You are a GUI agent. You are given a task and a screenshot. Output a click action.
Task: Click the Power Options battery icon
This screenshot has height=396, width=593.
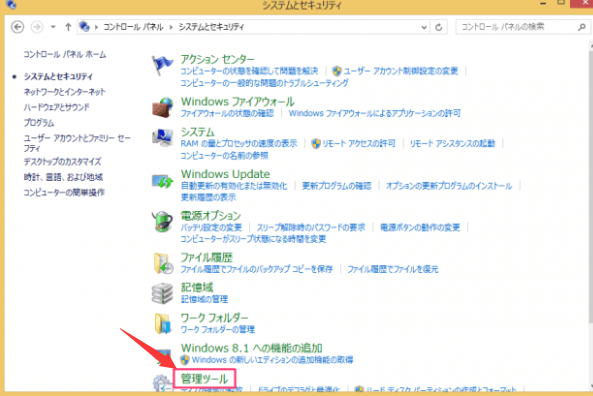(163, 221)
